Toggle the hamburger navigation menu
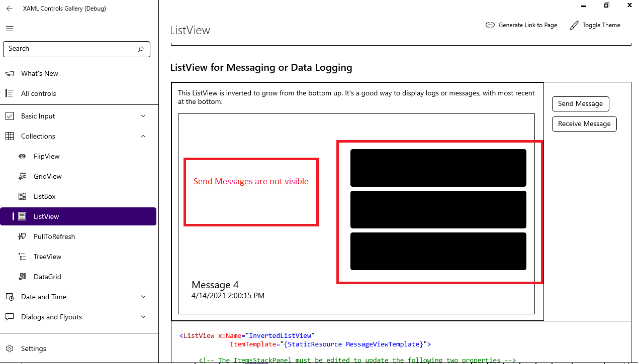Viewport: 638px width, 364px height. pos(10,29)
